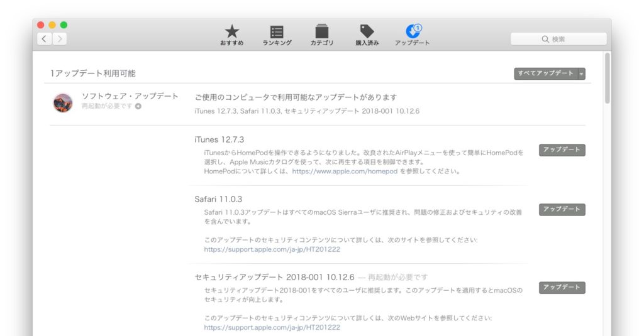Minimize the window with the yellow button
The image size is (644, 336).
pyautogui.click(x=52, y=25)
